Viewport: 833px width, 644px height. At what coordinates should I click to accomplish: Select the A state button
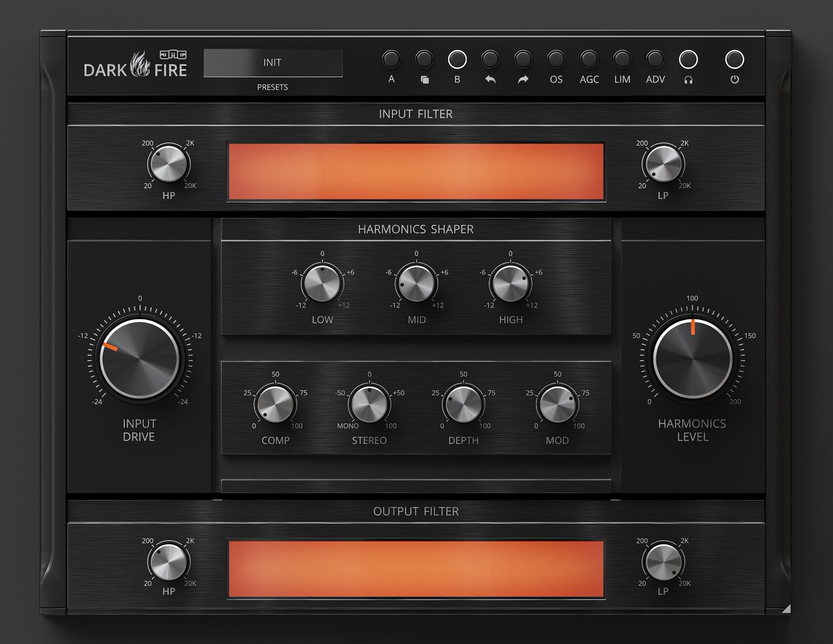pyautogui.click(x=391, y=58)
